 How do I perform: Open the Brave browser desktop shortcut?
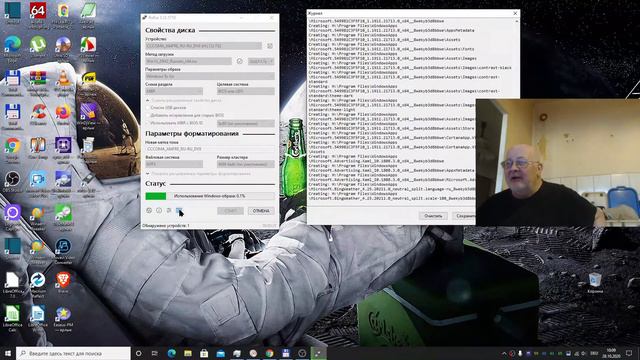[63, 282]
